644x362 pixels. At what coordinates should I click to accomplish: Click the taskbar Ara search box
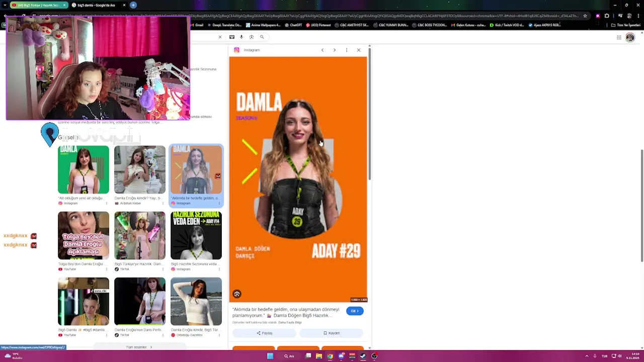[289, 356]
